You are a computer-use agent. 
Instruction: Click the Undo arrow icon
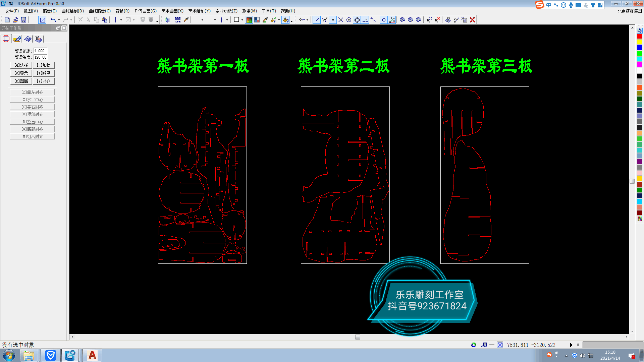(x=53, y=20)
